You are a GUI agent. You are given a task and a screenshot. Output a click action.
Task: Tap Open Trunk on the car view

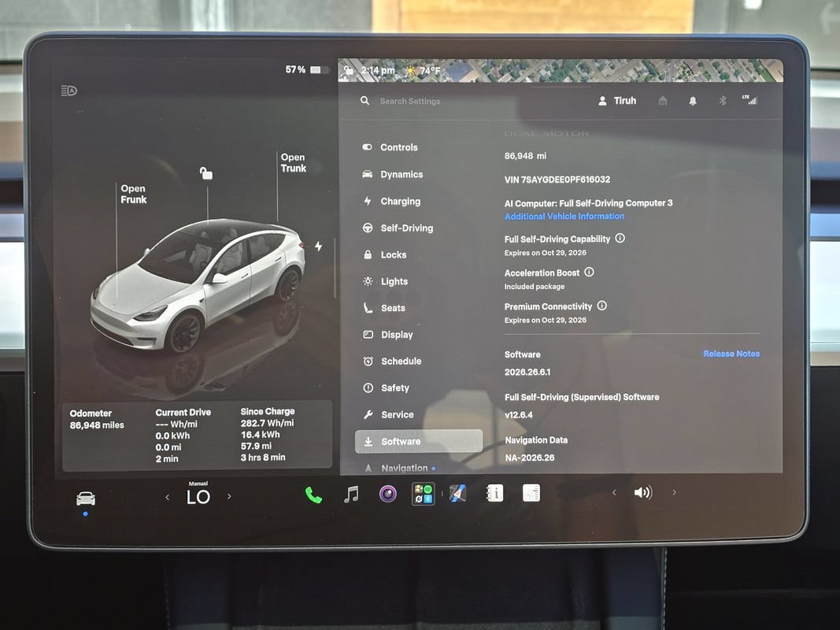[x=294, y=163]
